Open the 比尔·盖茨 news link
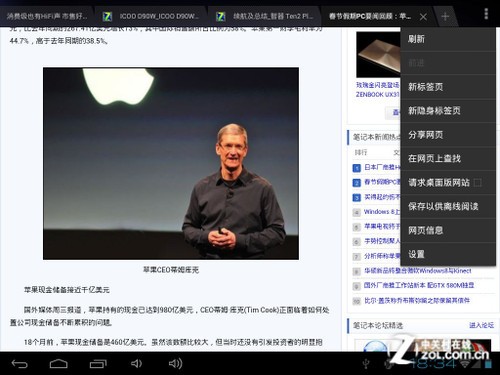 click(x=417, y=301)
